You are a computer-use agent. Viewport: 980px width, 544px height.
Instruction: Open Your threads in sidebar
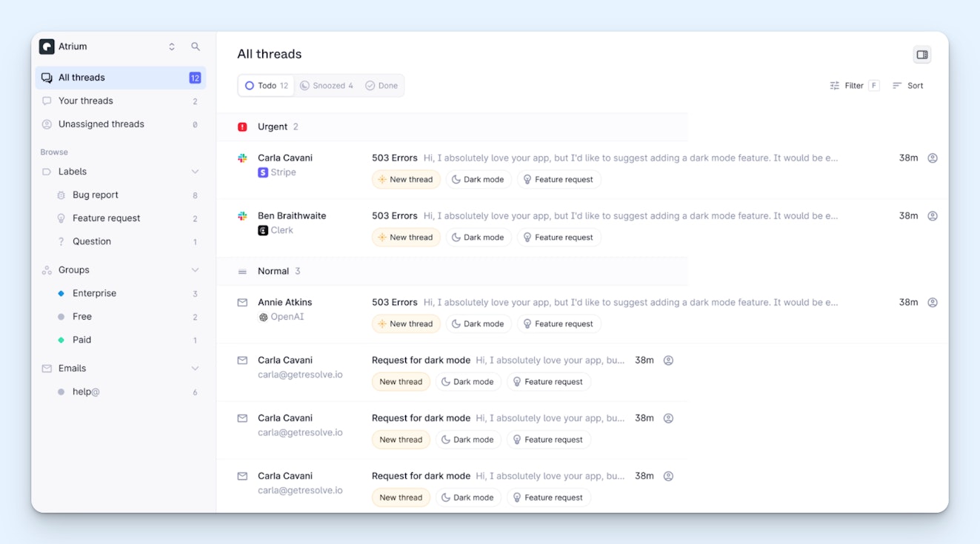click(x=86, y=101)
